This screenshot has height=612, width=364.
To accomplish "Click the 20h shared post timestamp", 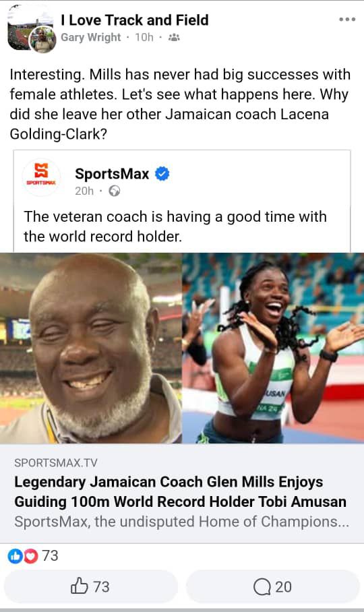I will (x=84, y=191).
